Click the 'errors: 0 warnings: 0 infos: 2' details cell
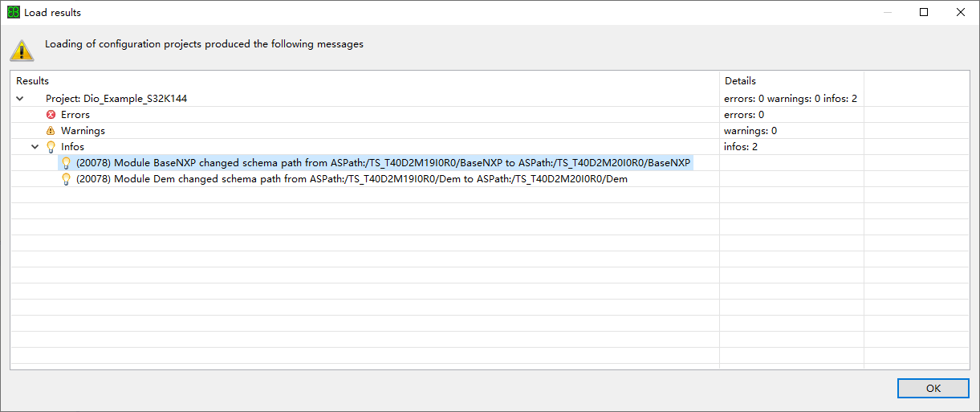980x412 pixels. coord(791,99)
